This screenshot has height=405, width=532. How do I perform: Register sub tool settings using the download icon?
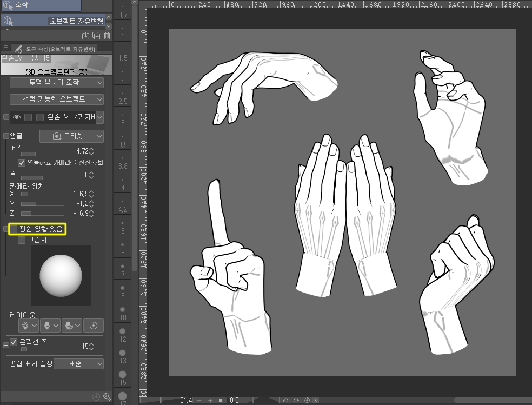click(85, 35)
